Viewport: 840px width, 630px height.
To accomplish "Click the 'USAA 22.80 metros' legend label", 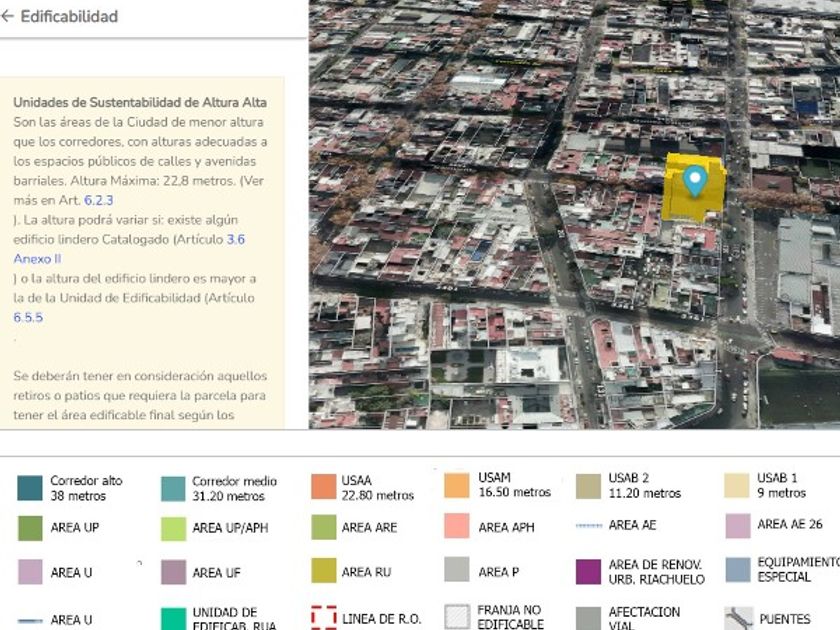I will (x=378, y=488).
